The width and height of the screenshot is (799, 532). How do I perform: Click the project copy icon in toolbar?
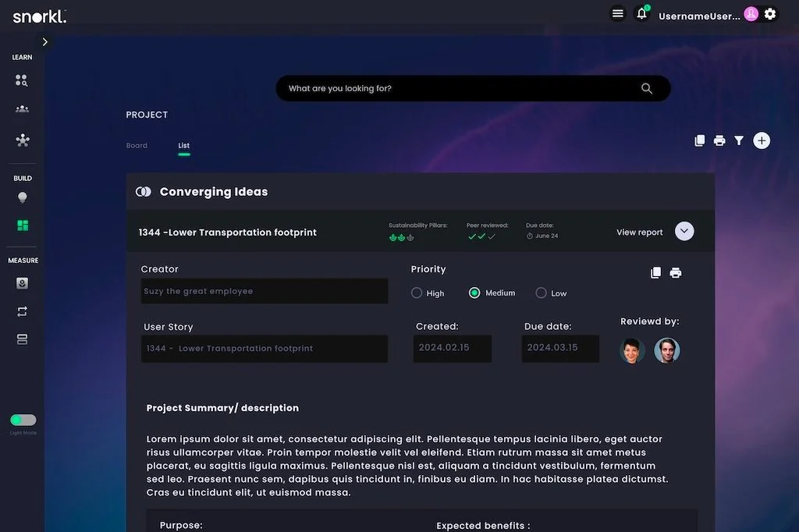point(700,140)
